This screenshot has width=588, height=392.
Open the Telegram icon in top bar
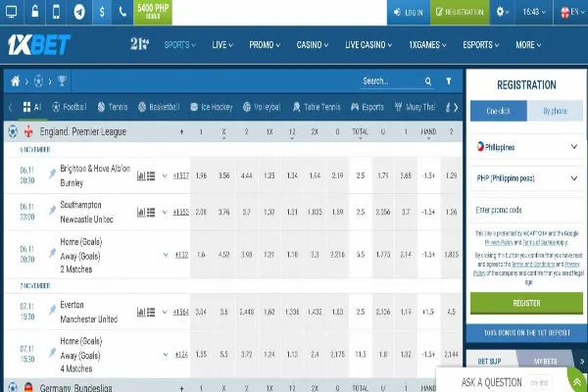pos(79,12)
